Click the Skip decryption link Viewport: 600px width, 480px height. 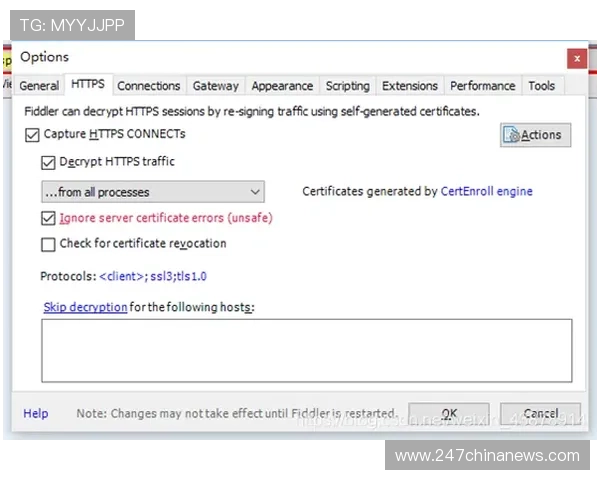[x=85, y=307]
